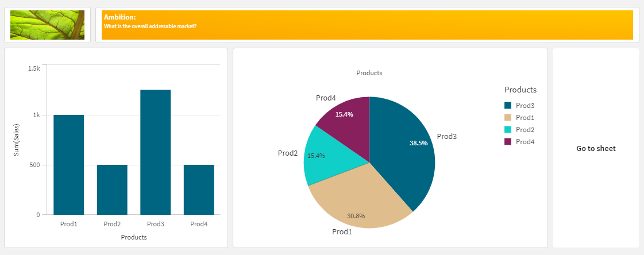Viewport: 644px width, 255px height.
Task: Click the Prod1 label on the x-axis
Action: click(69, 224)
